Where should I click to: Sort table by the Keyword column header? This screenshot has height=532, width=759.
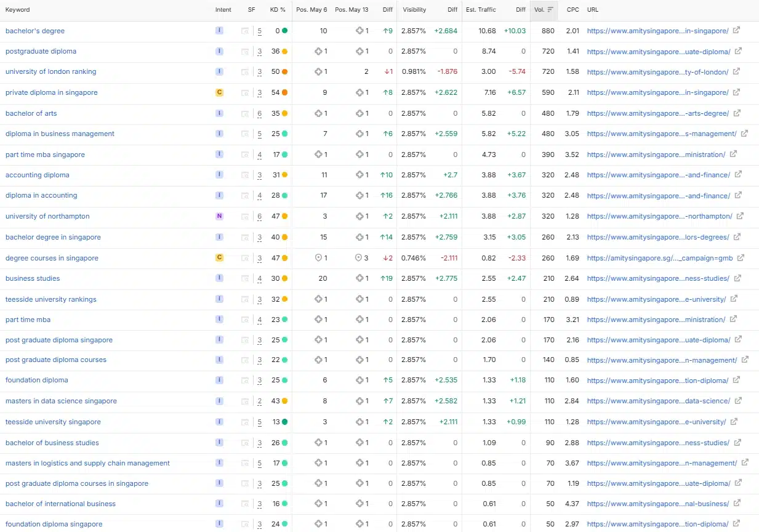click(17, 10)
